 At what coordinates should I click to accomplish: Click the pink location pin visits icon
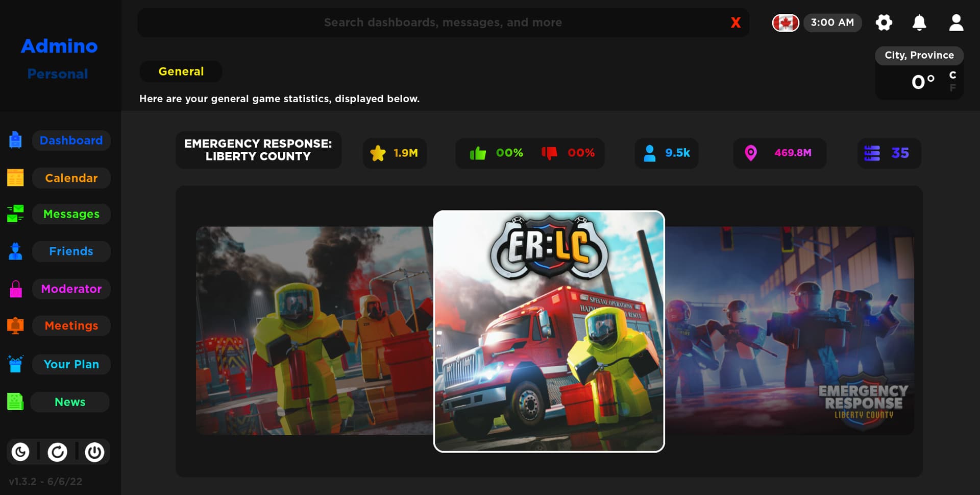click(x=751, y=153)
